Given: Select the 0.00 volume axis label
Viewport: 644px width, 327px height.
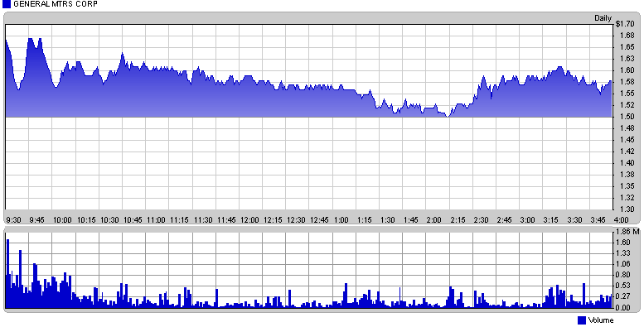Looking at the screenshot, I should pyautogui.click(x=623, y=307).
